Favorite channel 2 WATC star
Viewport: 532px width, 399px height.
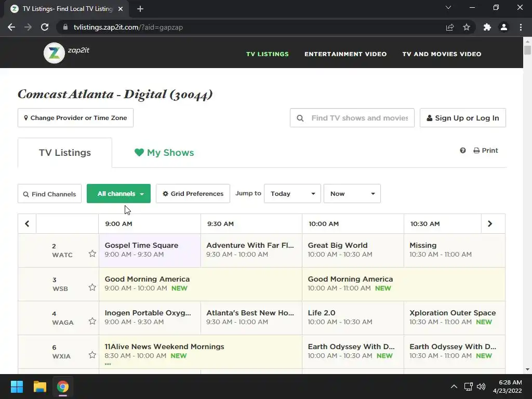pyautogui.click(x=92, y=254)
